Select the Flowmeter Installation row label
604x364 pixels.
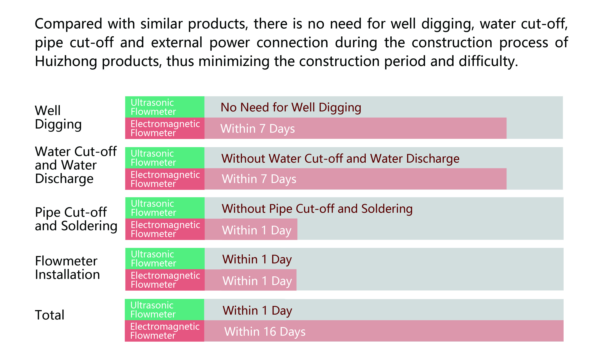(67, 268)
